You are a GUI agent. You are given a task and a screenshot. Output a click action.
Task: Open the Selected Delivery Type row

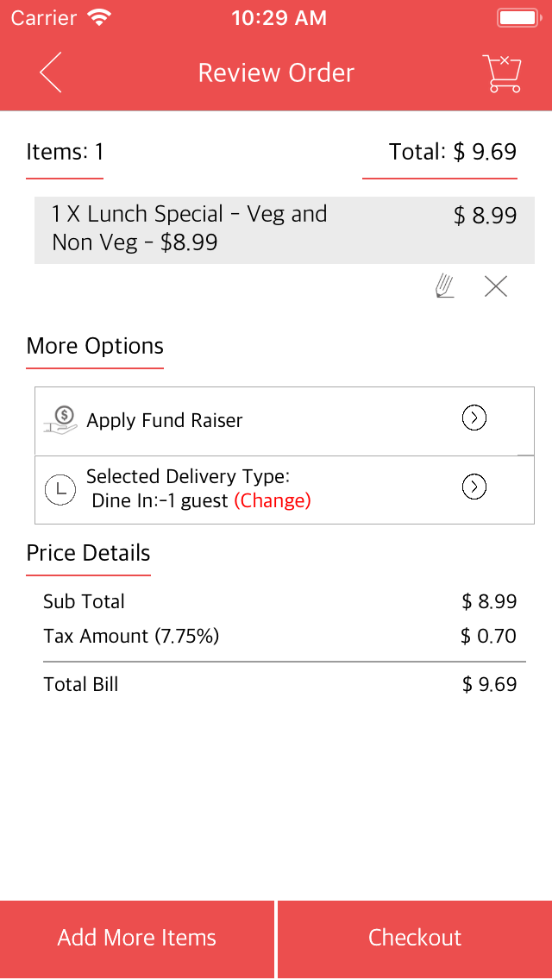click(190, 488)
